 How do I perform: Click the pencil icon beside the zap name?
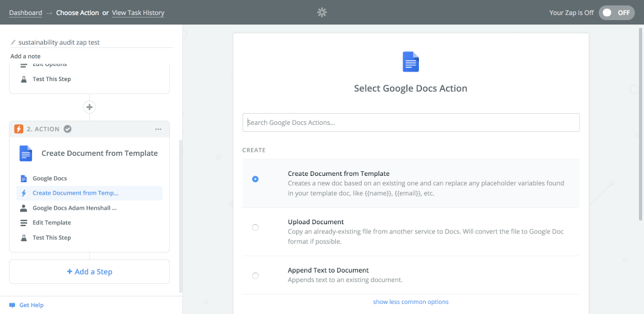point(13,42)
